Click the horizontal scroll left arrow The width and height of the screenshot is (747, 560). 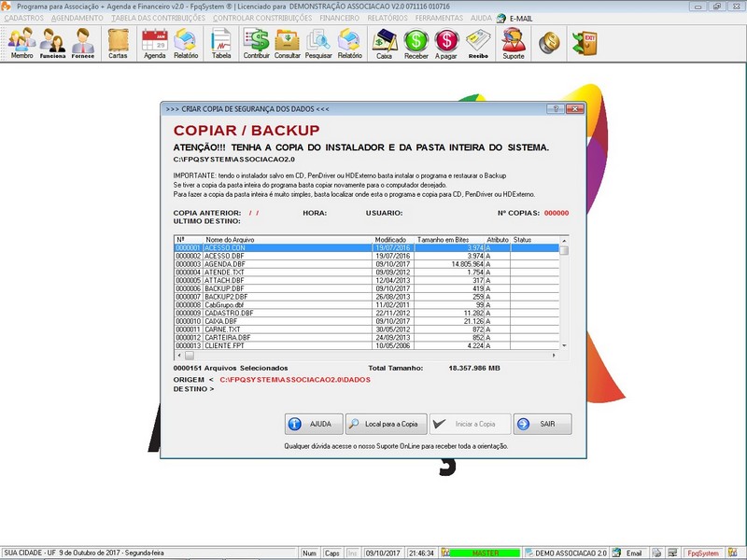click(x=179, y=356)
